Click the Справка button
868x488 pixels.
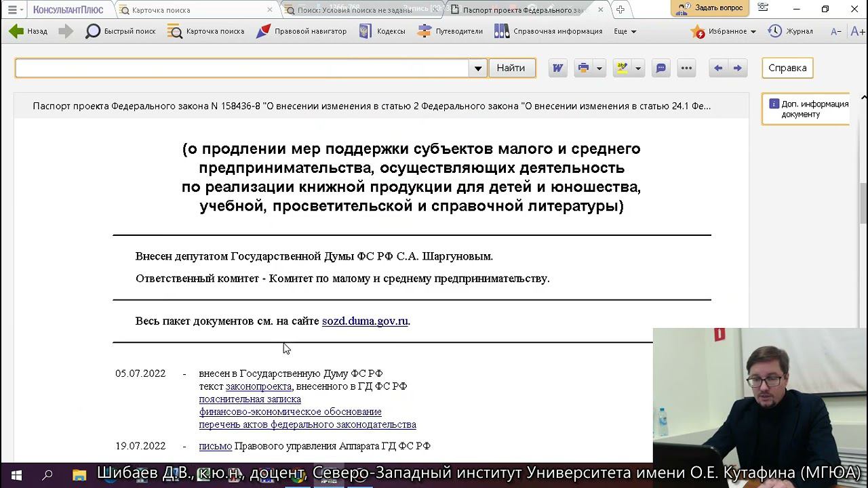point(787,68)
